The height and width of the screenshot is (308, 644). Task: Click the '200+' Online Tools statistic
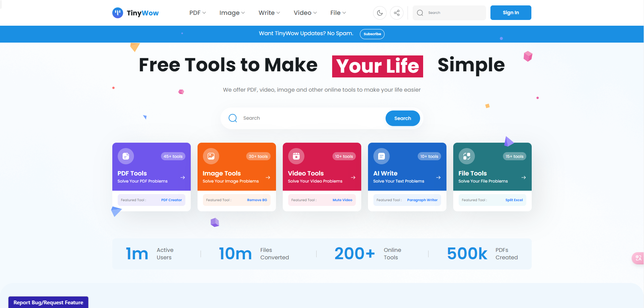coord(355,254)
